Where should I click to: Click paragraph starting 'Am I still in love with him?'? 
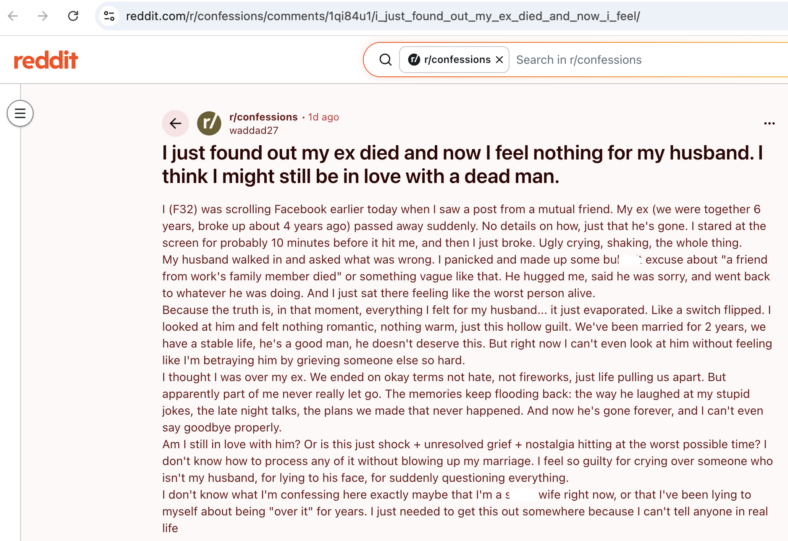(467, 461)
